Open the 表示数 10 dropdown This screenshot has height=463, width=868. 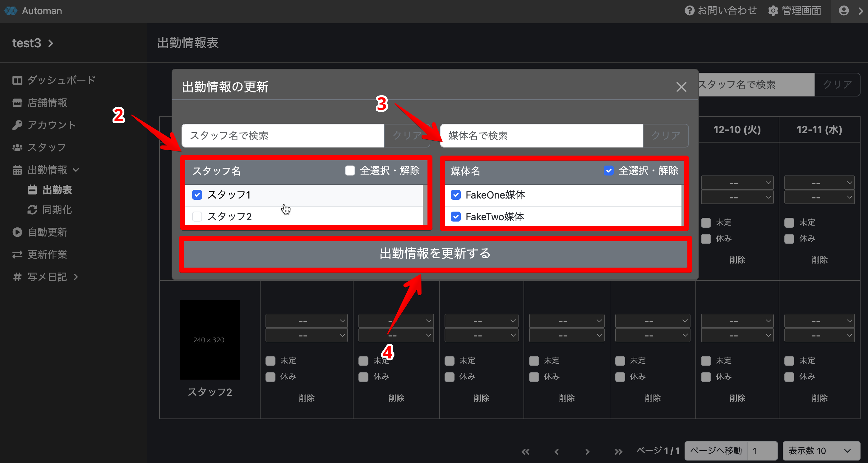pos(821,451)
